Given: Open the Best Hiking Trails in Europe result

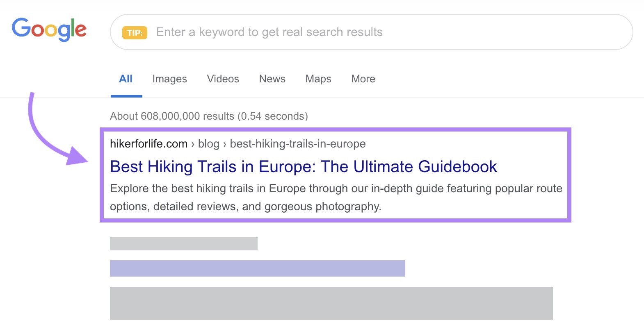Looking at the screenshot, I should click(303, 167).
